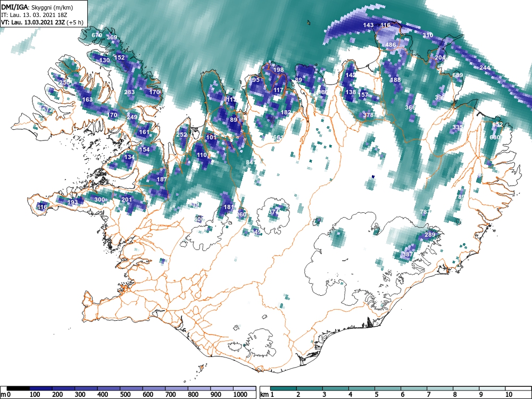This screenshot has width=532, height=399.
Task: Select the 201 visibility value
Action: pyautogui.click(x=127, y=199)
